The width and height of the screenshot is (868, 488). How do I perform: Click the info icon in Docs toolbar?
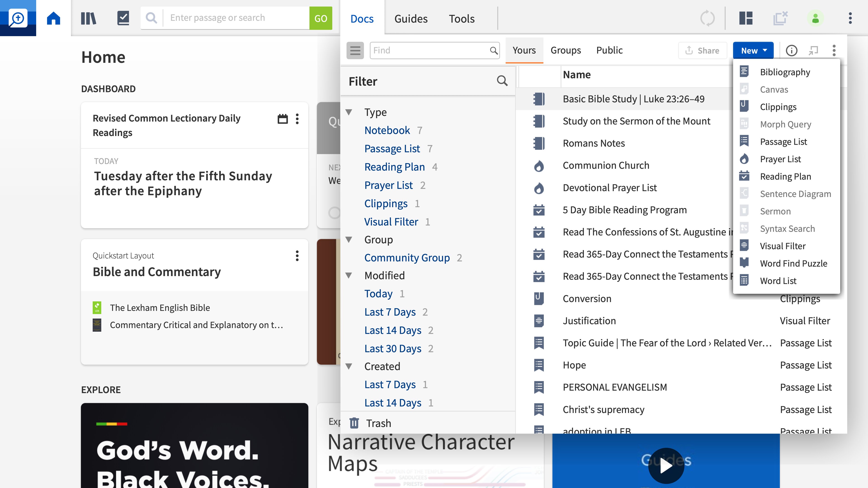792,51
